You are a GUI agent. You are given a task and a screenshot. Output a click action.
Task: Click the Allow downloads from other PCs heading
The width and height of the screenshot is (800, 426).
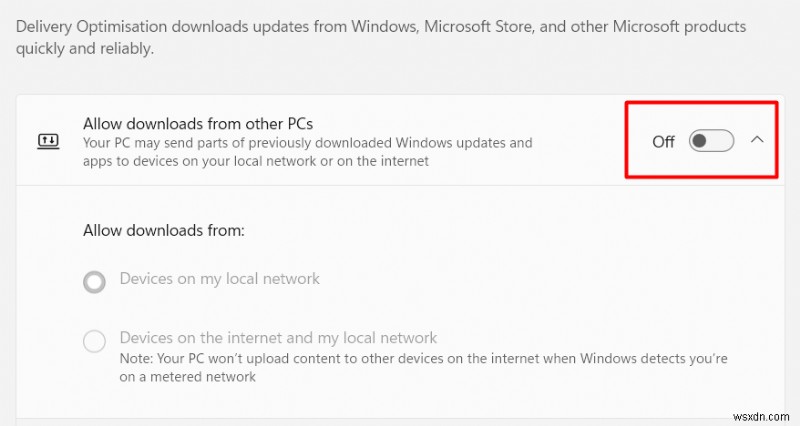click(x=198, y=124)
